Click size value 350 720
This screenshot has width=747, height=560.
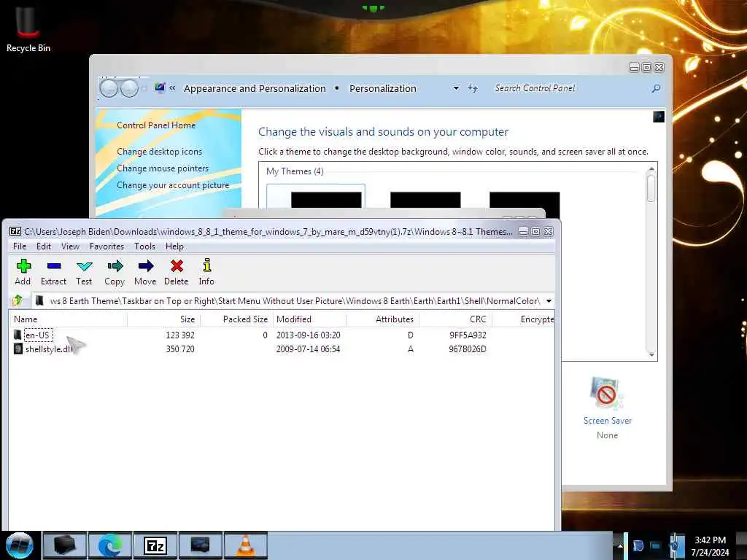(180, 349)
